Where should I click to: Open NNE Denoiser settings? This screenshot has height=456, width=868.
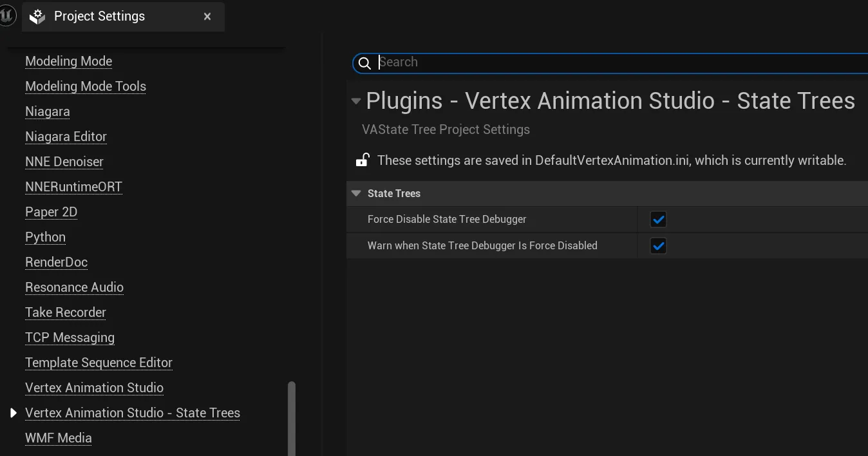pyautogui.click(x=64, y=162)
